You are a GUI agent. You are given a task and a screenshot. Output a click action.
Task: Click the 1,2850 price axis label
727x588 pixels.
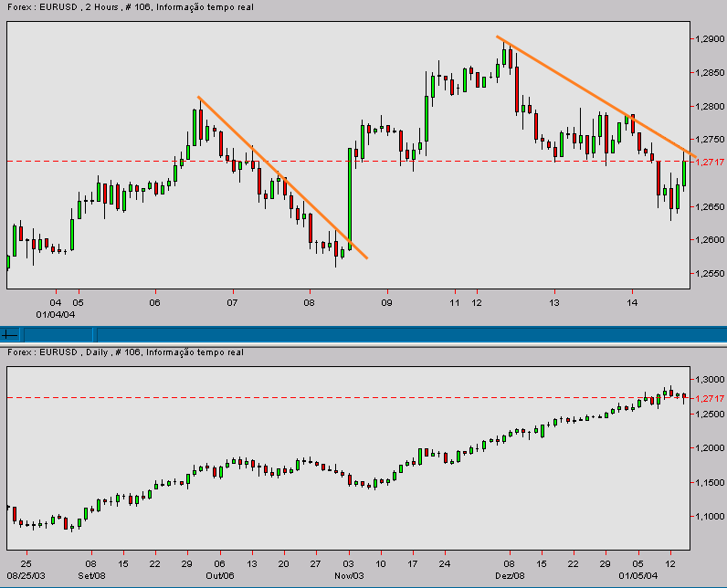point(710,73)
